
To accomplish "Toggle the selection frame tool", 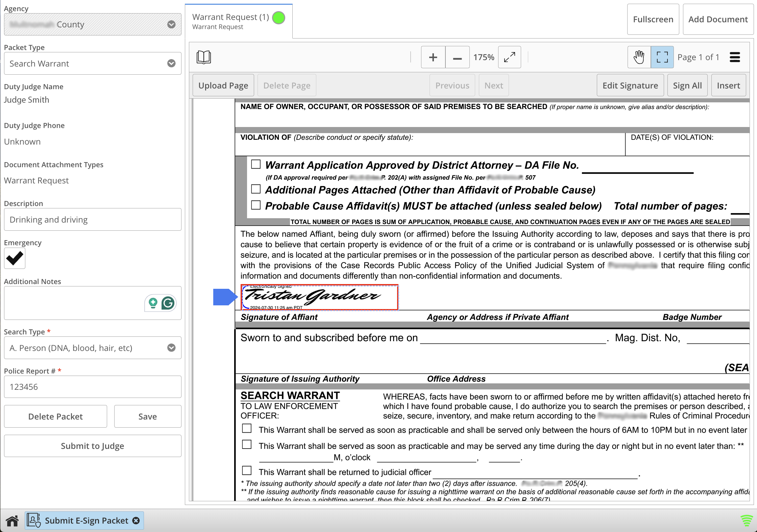I will (x=662, y=57).
